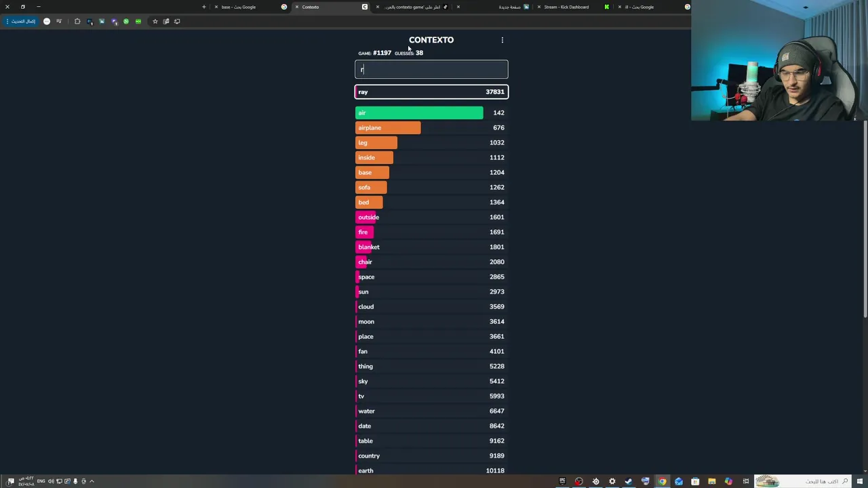Select the 'date' guess row
868x488 pixels.
click(431, 426)
